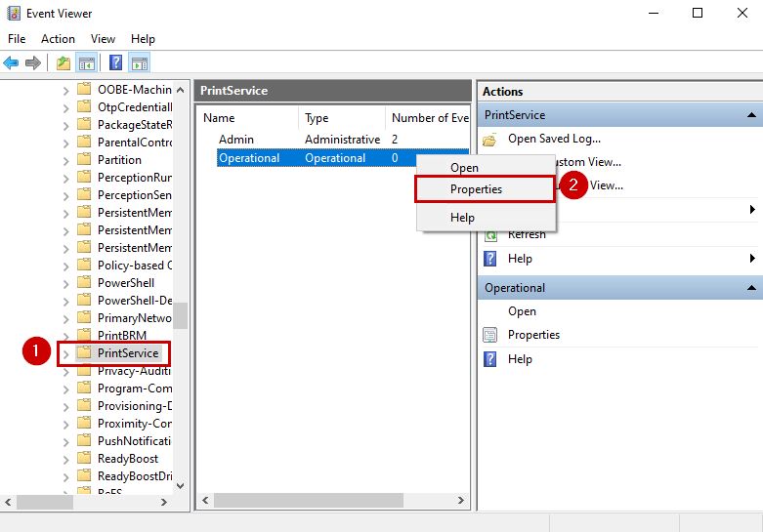
Task: Click tree pane horizontal scroll right arrow
Action: 164,502
